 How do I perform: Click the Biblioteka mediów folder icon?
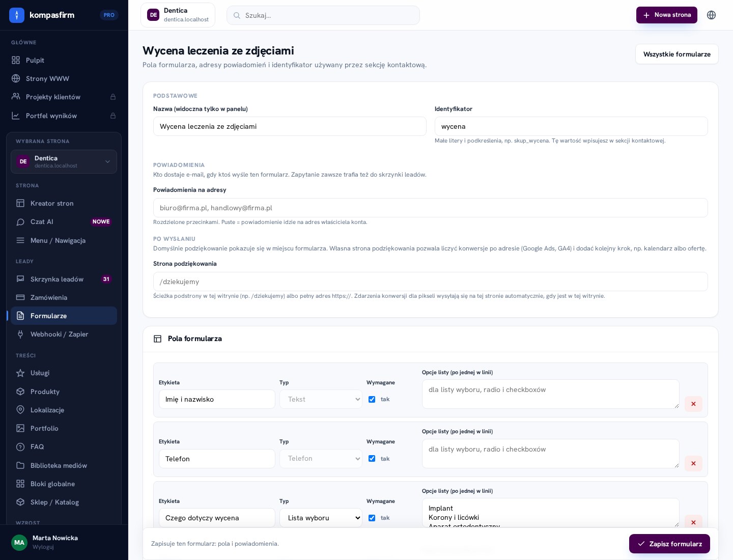(x=20, y=465)
